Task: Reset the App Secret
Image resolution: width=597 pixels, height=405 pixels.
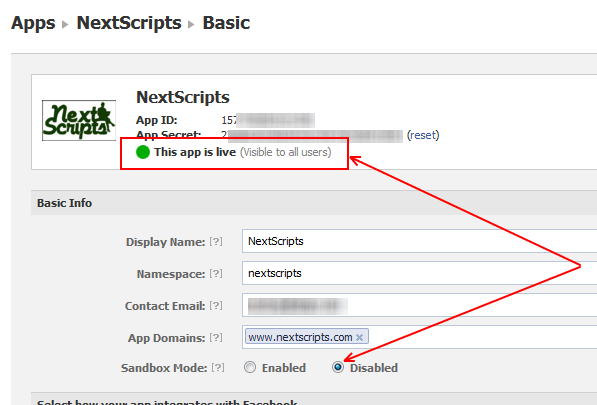Action: [423, 135]
